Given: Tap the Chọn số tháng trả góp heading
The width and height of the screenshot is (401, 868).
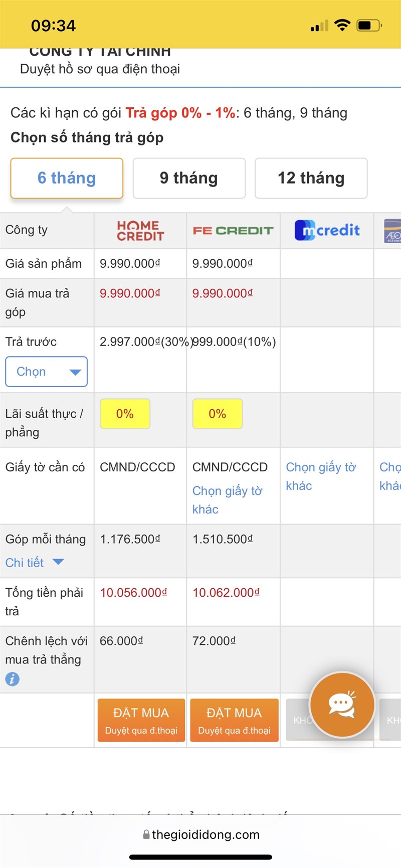Looking at the screenshot, I should pyautogui.click(x=87, y=137).
